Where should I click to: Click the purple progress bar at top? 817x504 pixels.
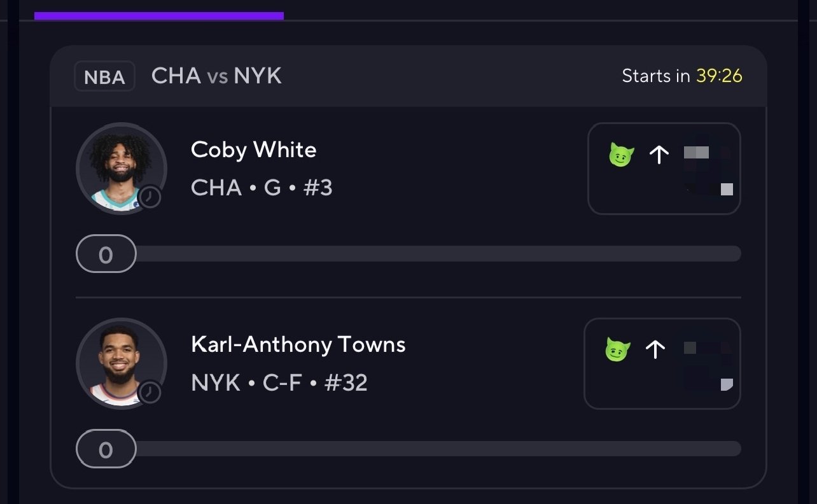coord(159,16)
